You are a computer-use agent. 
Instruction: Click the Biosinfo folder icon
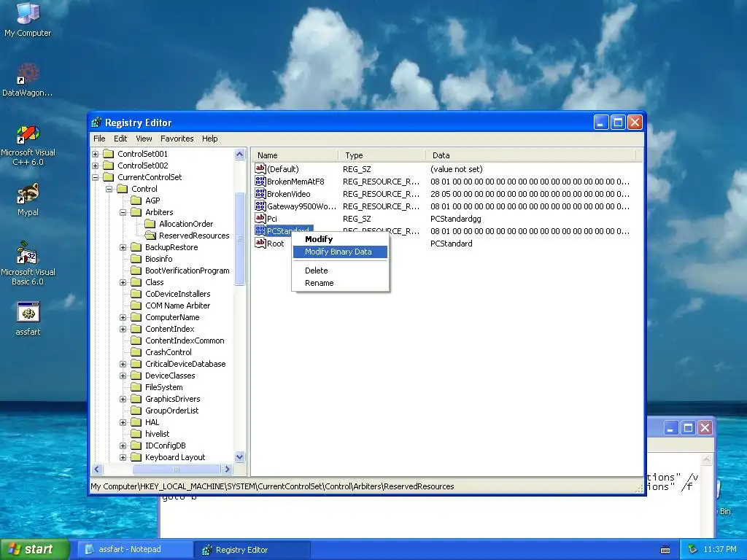(x=136, y=259)
